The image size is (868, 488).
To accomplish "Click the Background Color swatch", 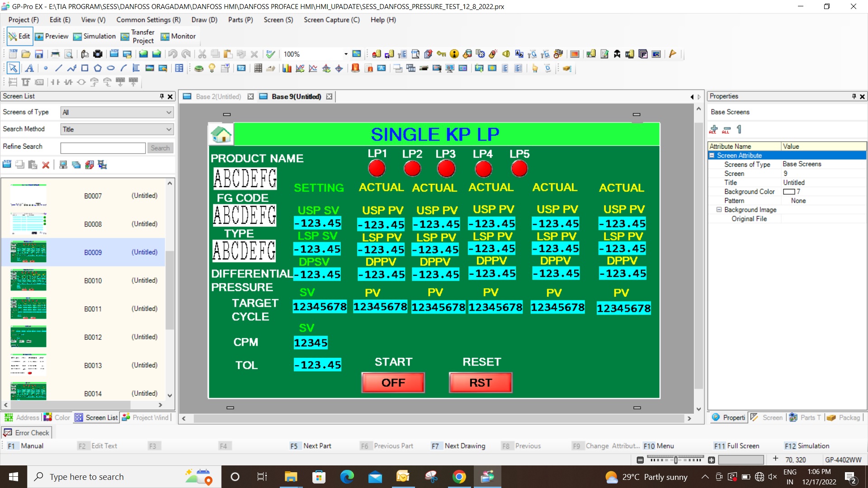I will (x=789, y=192).
